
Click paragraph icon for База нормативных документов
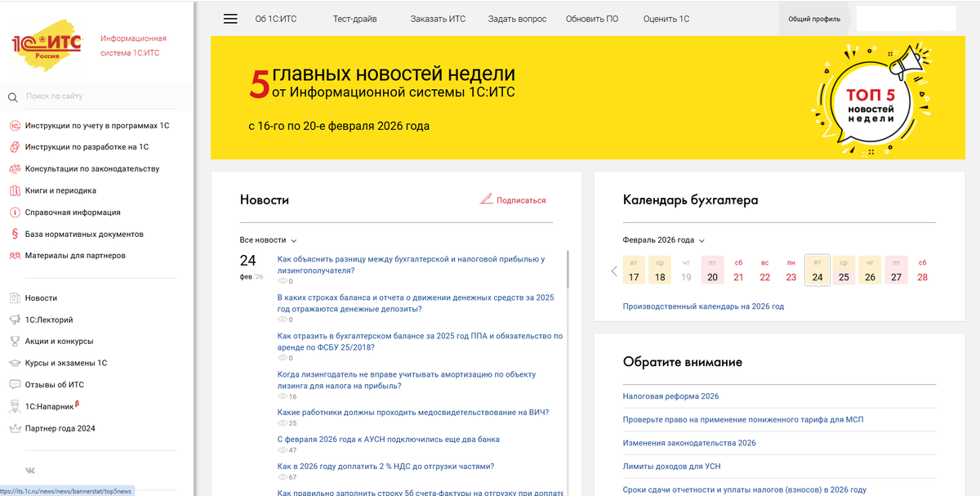[x=15, y=234]
